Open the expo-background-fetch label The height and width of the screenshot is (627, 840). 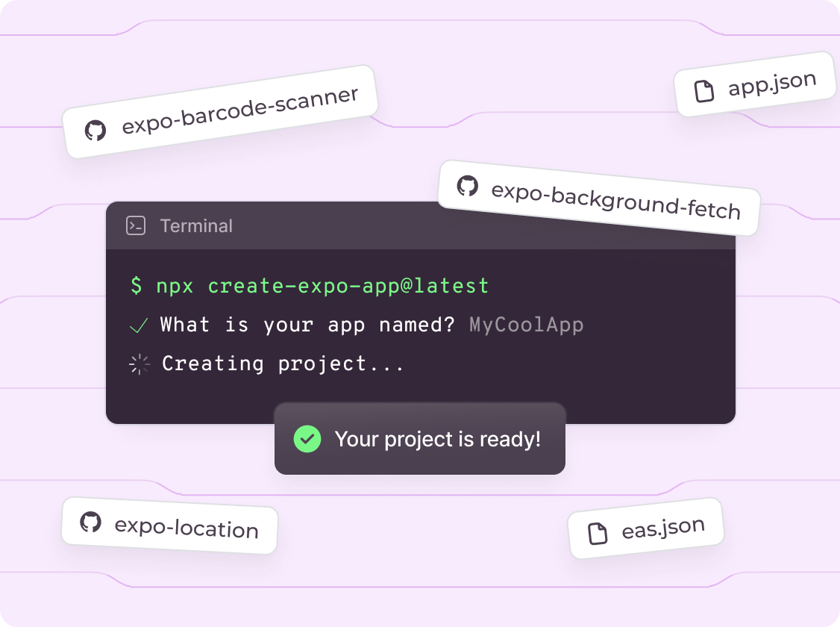coord(616,201)
